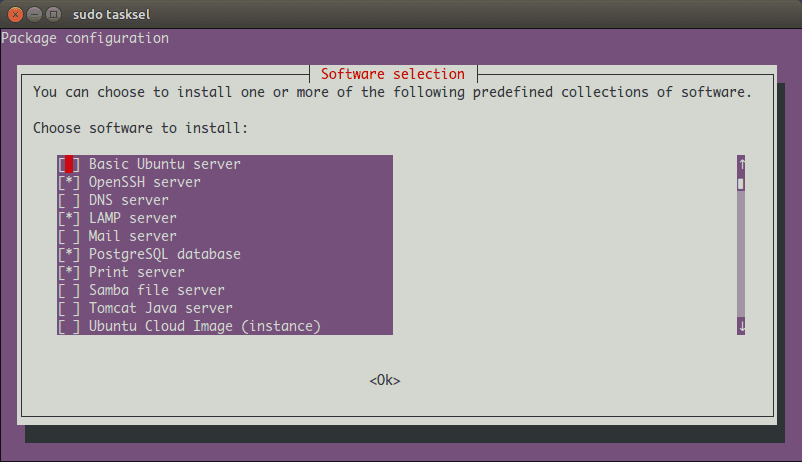The image size is (802, 462).
Task: Select the Ubuntu Cloud Image (instance) checkbox
Action: click(69, 326)
